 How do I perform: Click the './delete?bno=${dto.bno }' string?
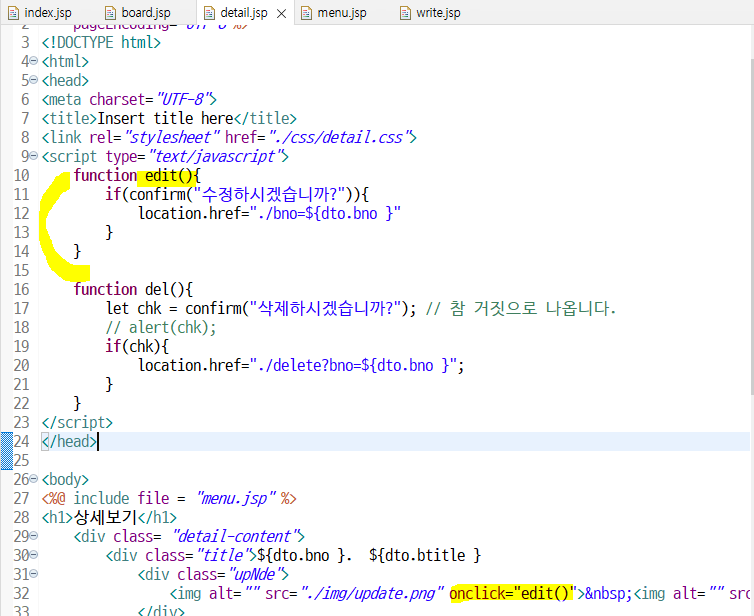(353, 365)
